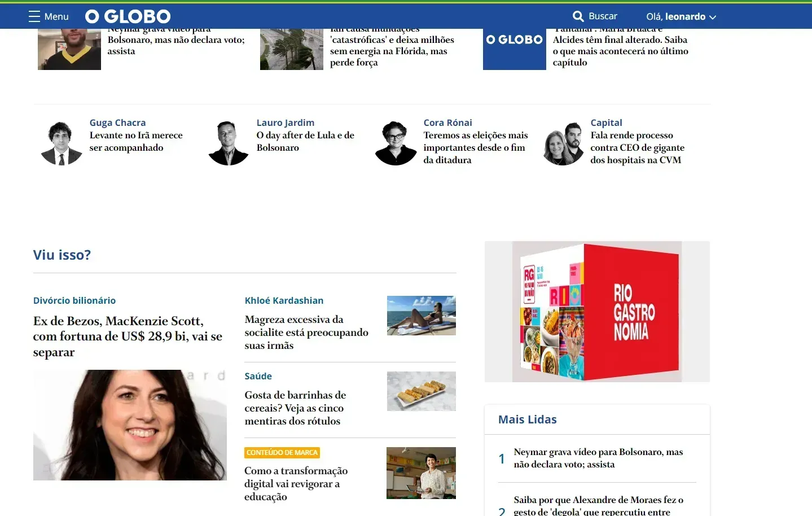Open Guga Chacra columnist portrait
Image resolution: width=812 pixels, height=516 pixels.
tap(62, 143)
